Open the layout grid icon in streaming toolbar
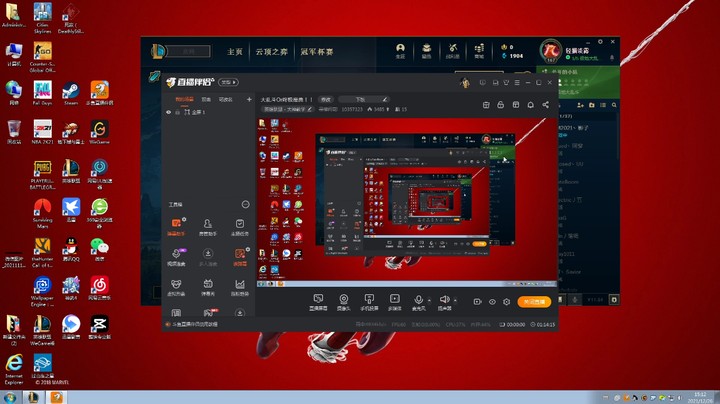 click(x=516, y=105)
